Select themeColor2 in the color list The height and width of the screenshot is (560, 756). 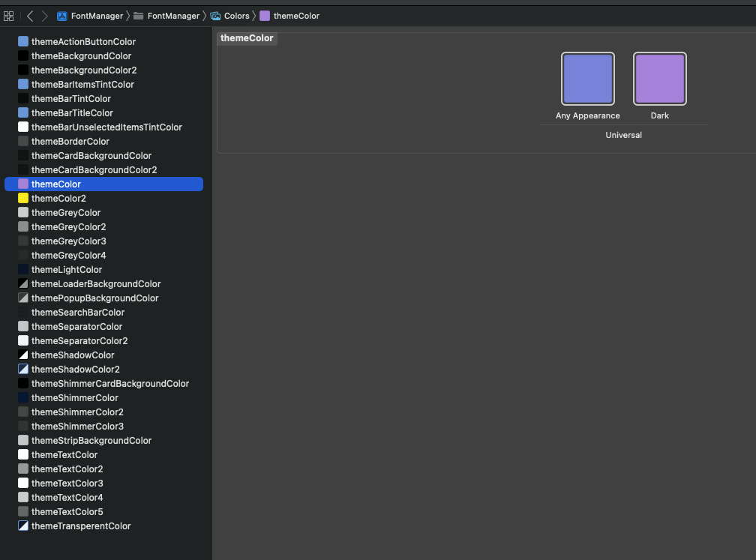60,198
